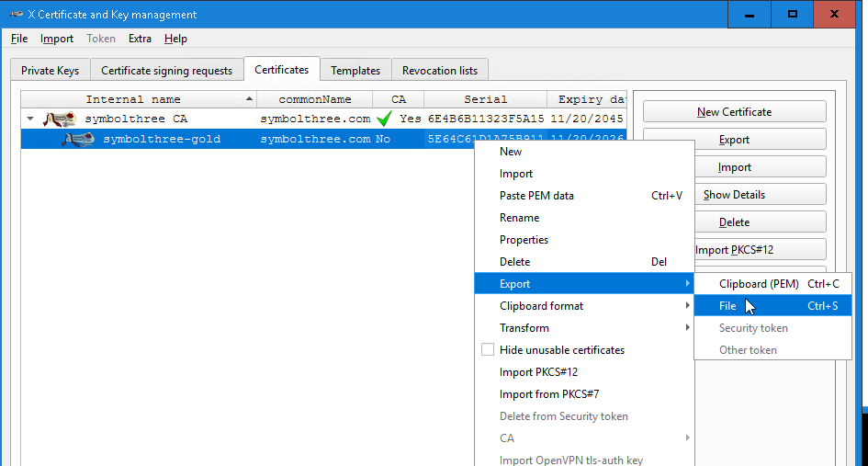
Task: Collapse the symbolthree CA tree node
Action: (30, 119)
